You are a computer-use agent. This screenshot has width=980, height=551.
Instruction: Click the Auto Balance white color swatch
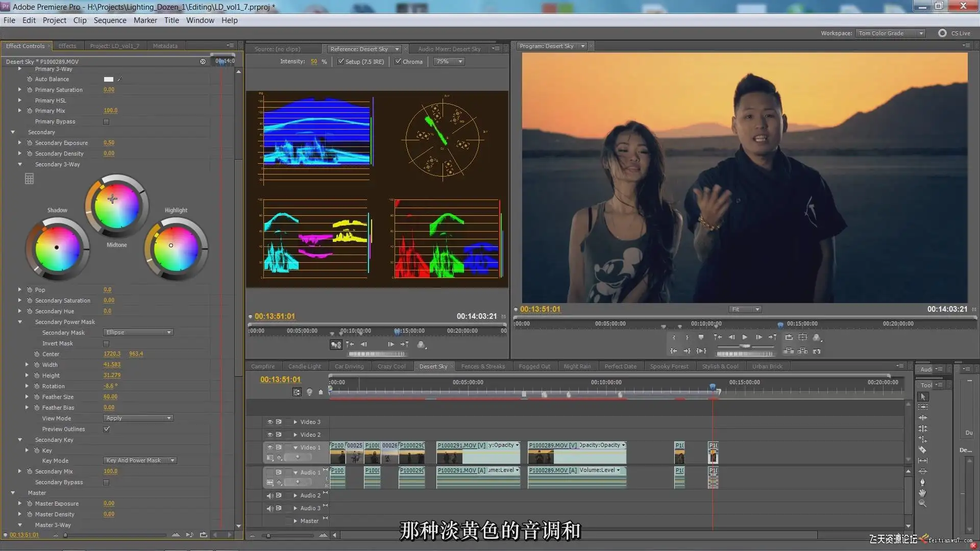[109, 79]
